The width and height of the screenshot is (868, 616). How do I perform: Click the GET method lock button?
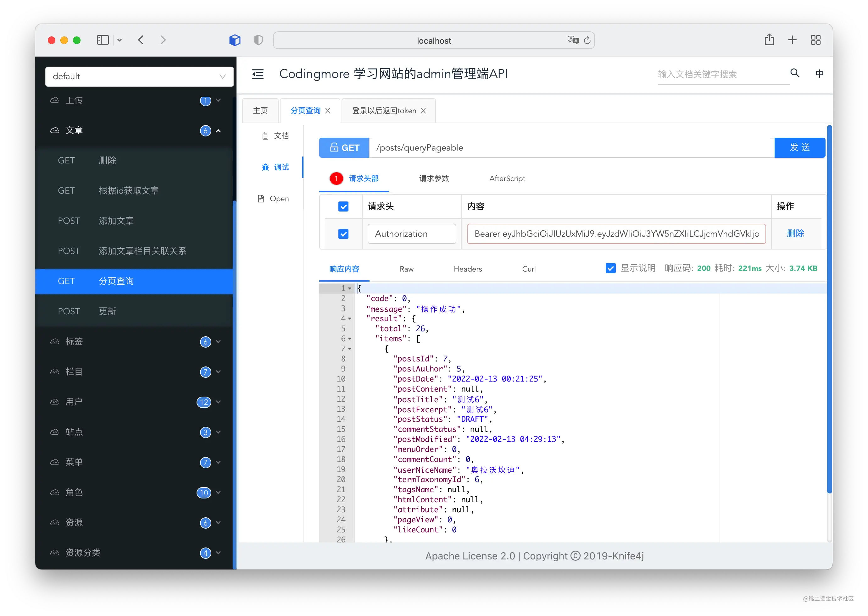pyautogui.click(x=344, y=147)
